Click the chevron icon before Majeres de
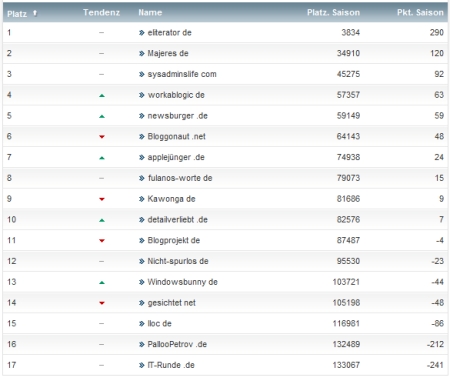 (x=142, y=53)
